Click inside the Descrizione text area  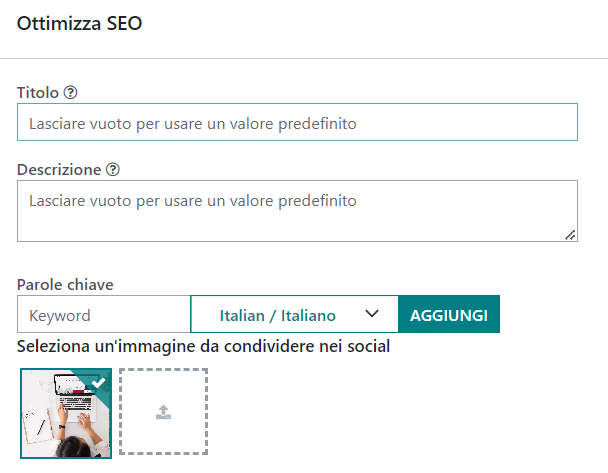297,211
